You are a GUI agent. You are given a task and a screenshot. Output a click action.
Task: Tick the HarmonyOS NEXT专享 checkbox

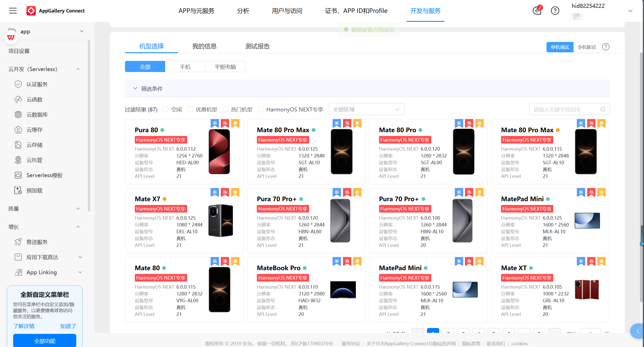261,109
